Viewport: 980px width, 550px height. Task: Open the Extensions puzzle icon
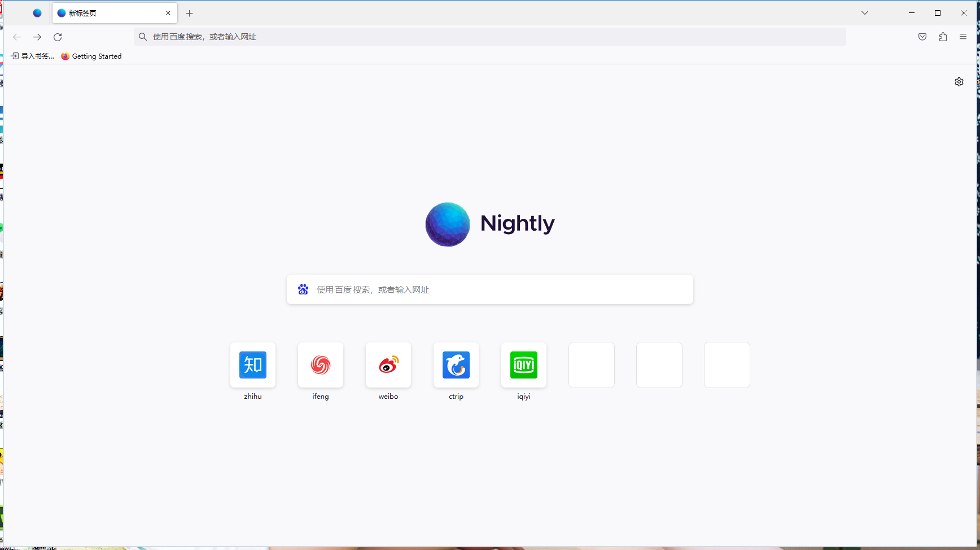(943, 37)
